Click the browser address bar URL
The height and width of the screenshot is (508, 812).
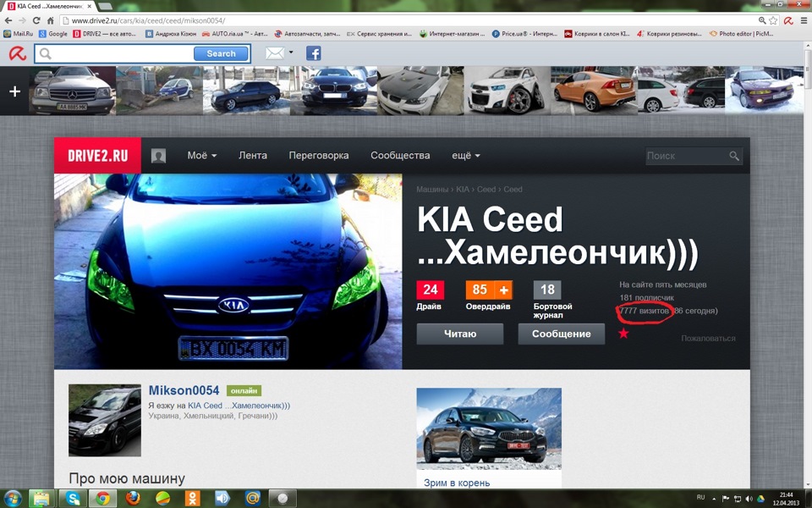(148, 20)
